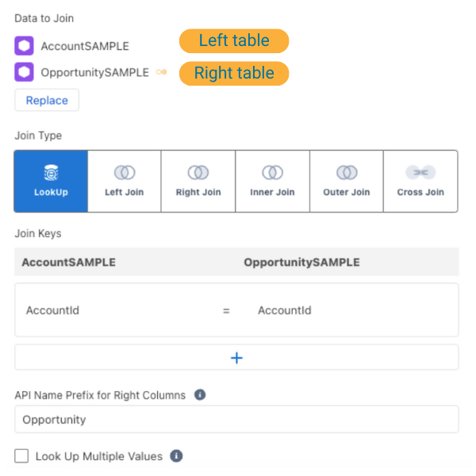The image size is (476, 476).
Task: Click the AccountSAMPLE dataset icon
Action: [x=24, y=46]
